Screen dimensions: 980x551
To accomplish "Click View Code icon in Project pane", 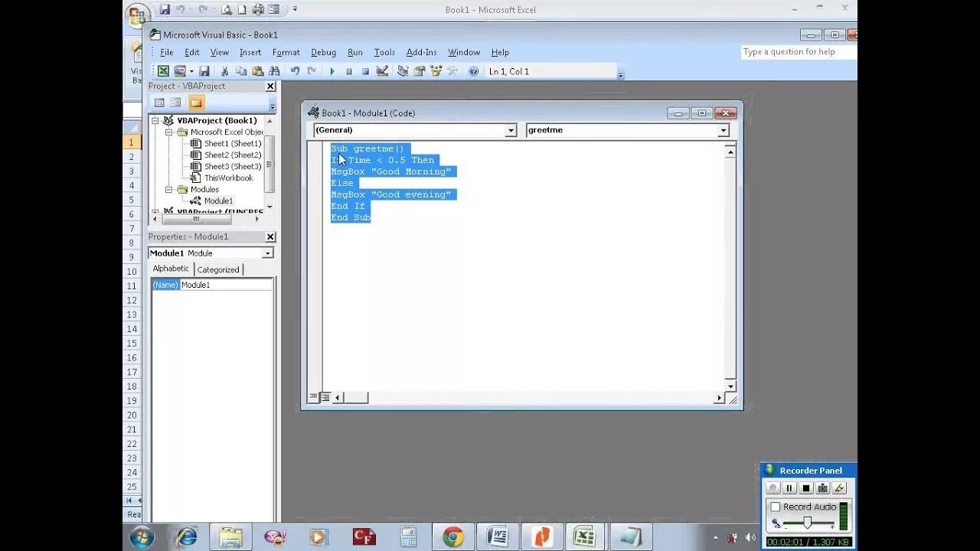I will pyautogui.click(x=159, y=103).
